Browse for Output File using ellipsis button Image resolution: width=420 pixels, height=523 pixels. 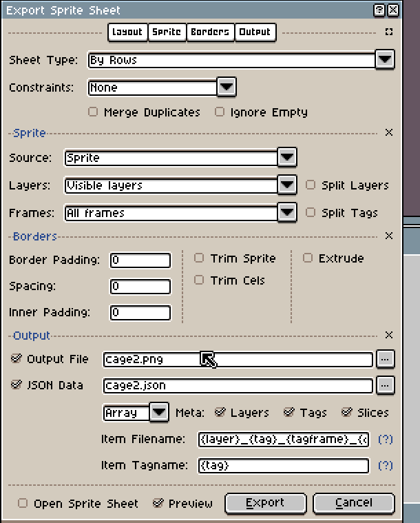pyautogui.click(x=386, y=359)
